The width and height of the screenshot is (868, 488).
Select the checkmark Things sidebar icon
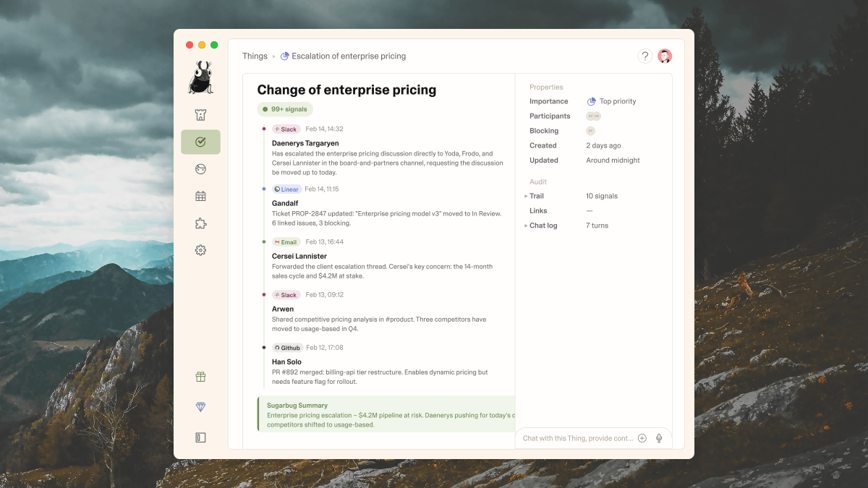[200, 142]
